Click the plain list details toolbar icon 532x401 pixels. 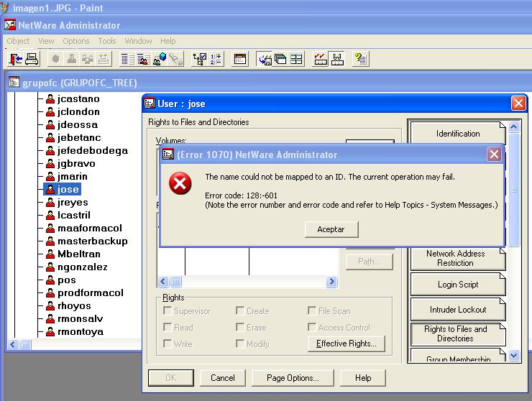click(x=128, y=59)
